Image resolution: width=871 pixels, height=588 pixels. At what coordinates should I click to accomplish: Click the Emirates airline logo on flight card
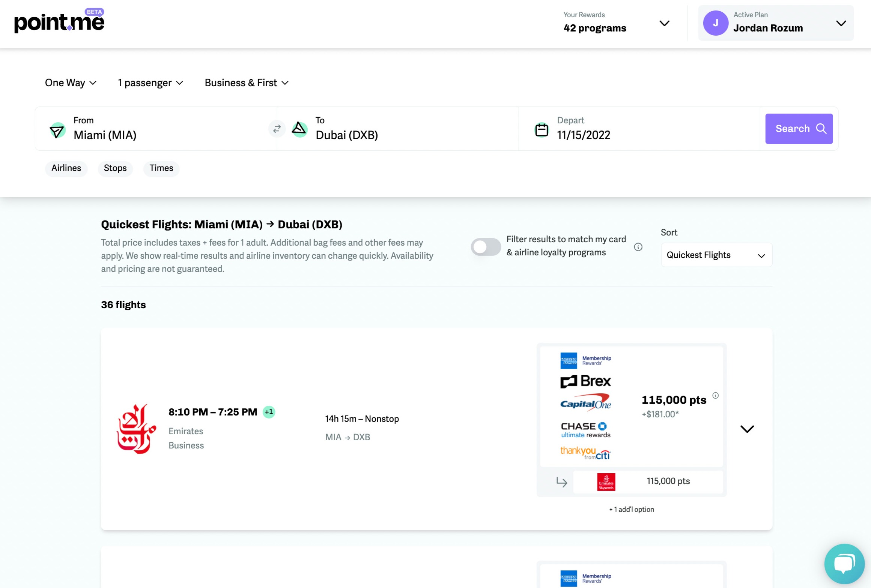tap(137, 429)
